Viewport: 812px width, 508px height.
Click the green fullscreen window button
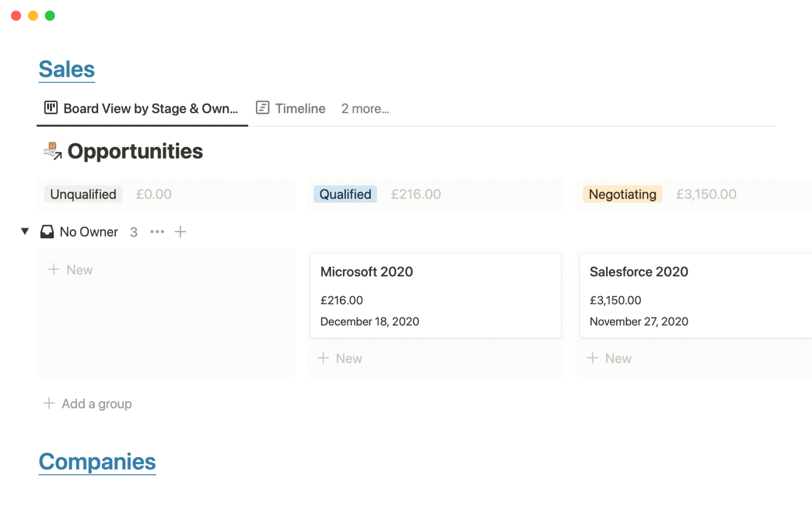pos(50,16)
